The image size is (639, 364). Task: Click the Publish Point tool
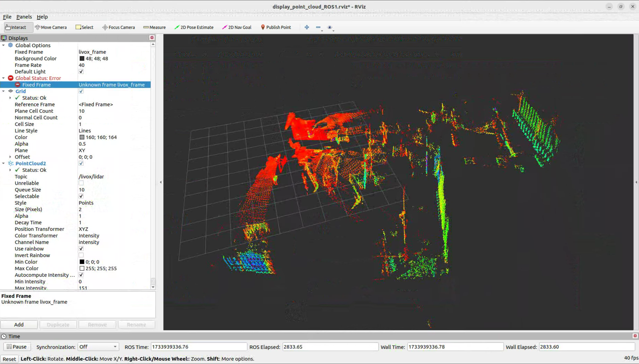[x=276, y=27]
